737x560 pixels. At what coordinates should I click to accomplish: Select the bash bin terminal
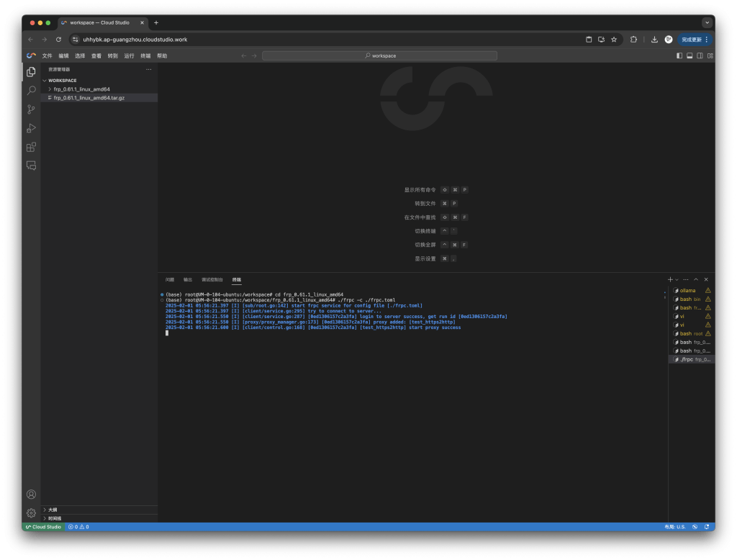pos(692,299)
